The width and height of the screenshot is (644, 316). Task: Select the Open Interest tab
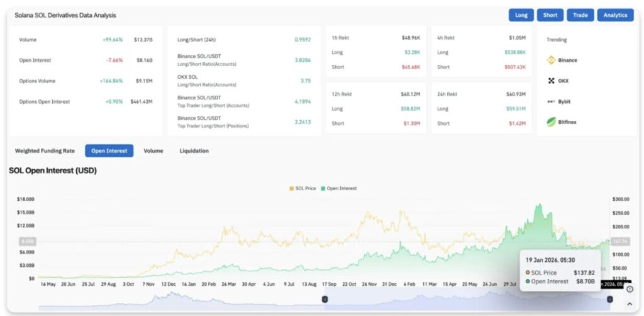coord(109,151)
